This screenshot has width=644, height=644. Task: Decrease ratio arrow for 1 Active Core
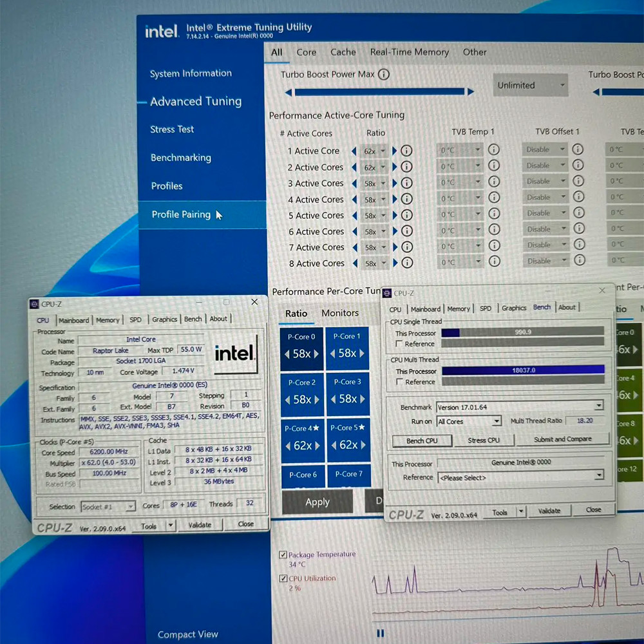pyautogui.click(x=354, y=151)
